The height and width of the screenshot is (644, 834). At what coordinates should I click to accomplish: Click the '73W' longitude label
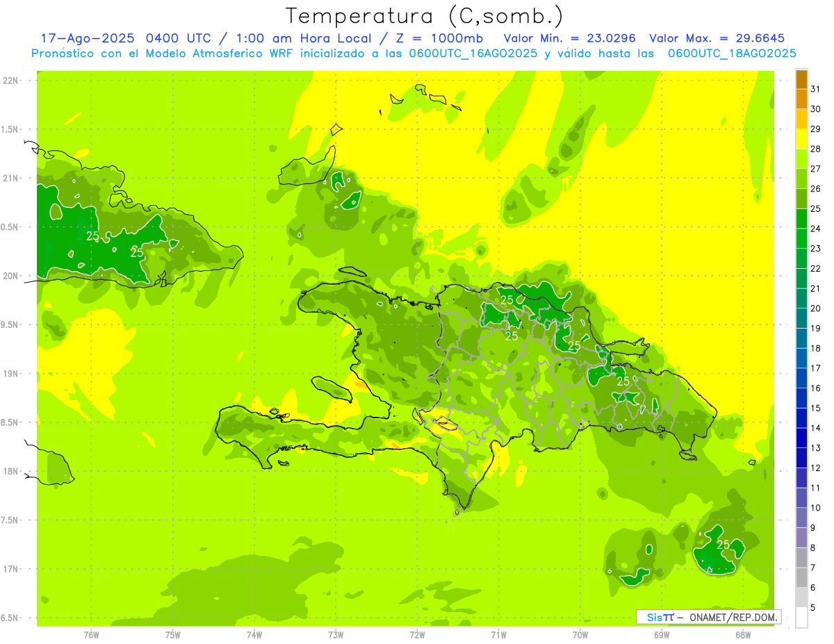[x=336, y=634]
